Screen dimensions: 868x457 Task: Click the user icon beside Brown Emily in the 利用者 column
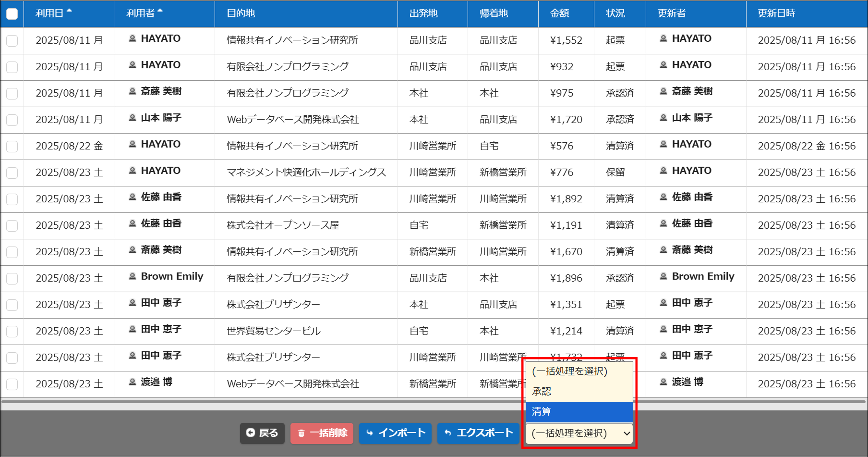coord(133,276)
